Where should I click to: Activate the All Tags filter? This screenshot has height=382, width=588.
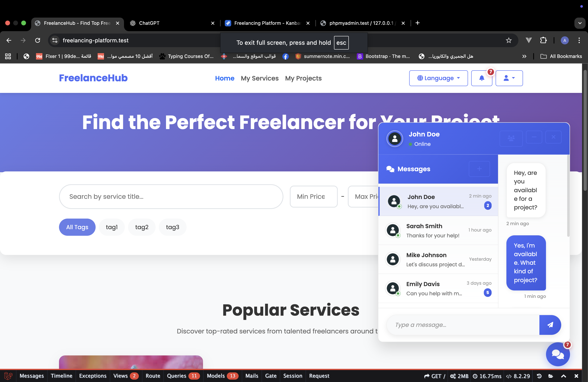[x=77, y=227]
